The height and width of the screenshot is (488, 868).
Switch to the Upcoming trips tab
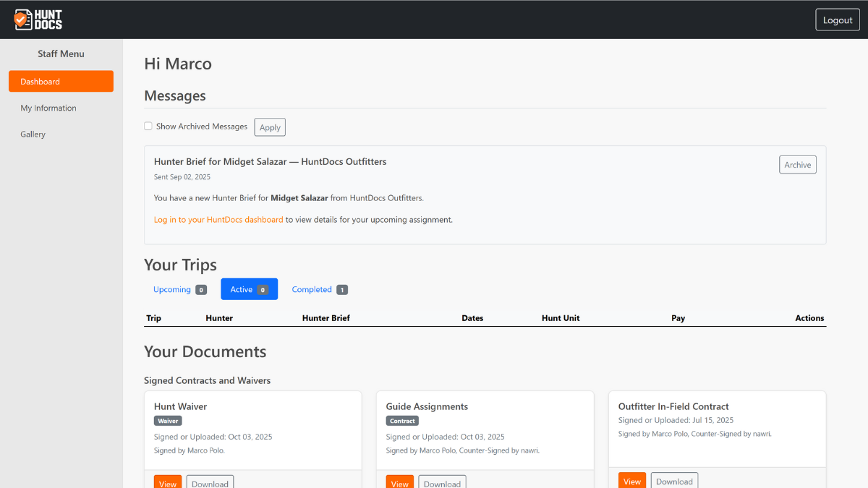(x=179, y=289)
